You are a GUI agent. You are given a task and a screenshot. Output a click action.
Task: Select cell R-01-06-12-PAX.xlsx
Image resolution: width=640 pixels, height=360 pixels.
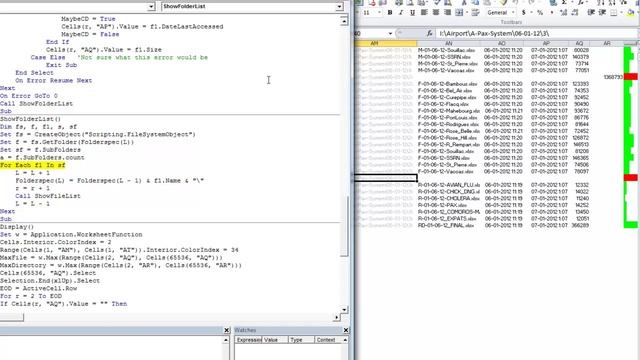449,205
